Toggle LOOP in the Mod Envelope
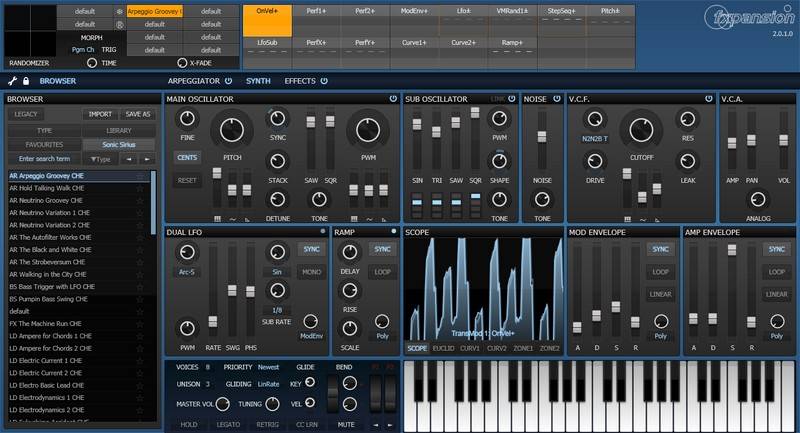Viewport: 800px width, 433px height. pyautogui.click(x=660, y=271)
